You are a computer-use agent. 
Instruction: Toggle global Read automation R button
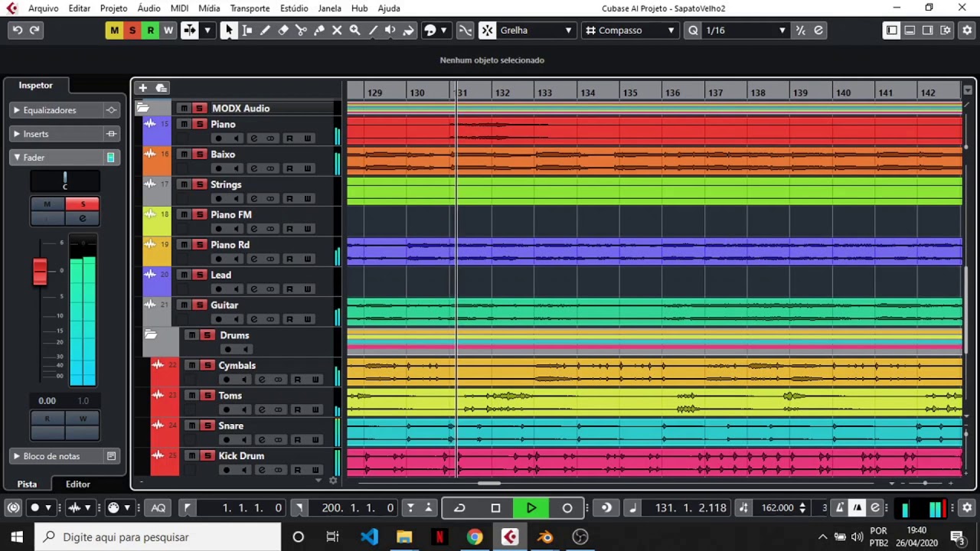(150, 31)
